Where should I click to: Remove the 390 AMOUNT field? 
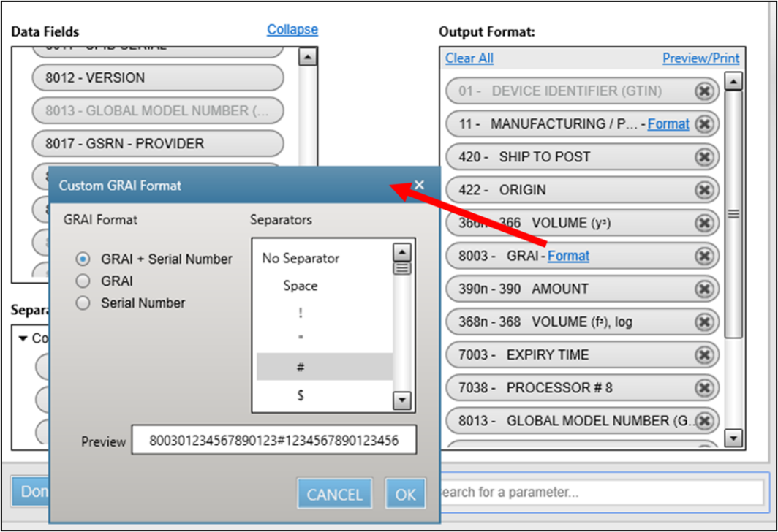[x=703, y=289]
